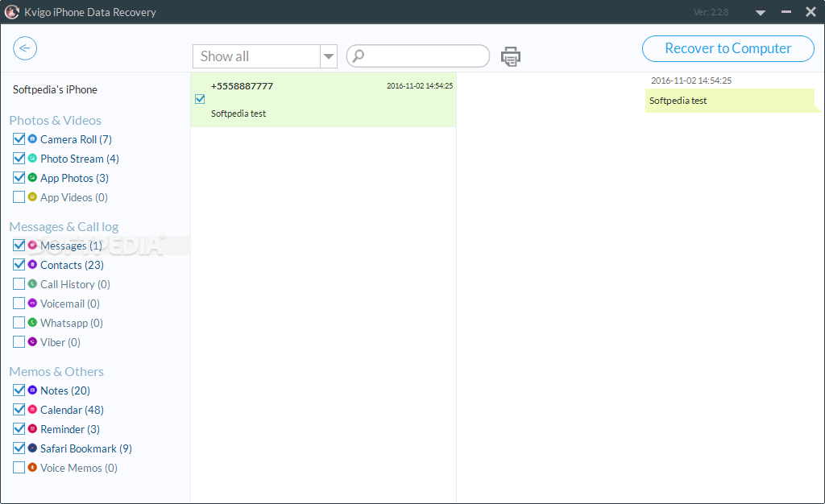Screen dimensions: 825x504
Task: Click the Call History category icon
Action: click(32, 283)
